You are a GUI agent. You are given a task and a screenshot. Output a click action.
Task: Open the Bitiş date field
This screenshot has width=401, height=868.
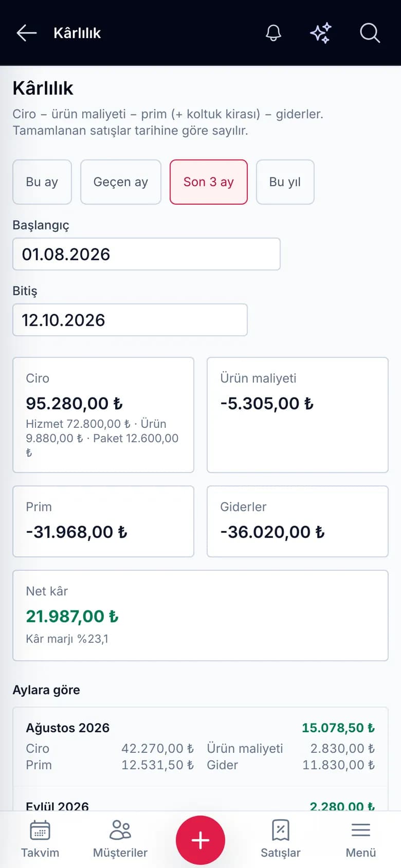point(130,320)
